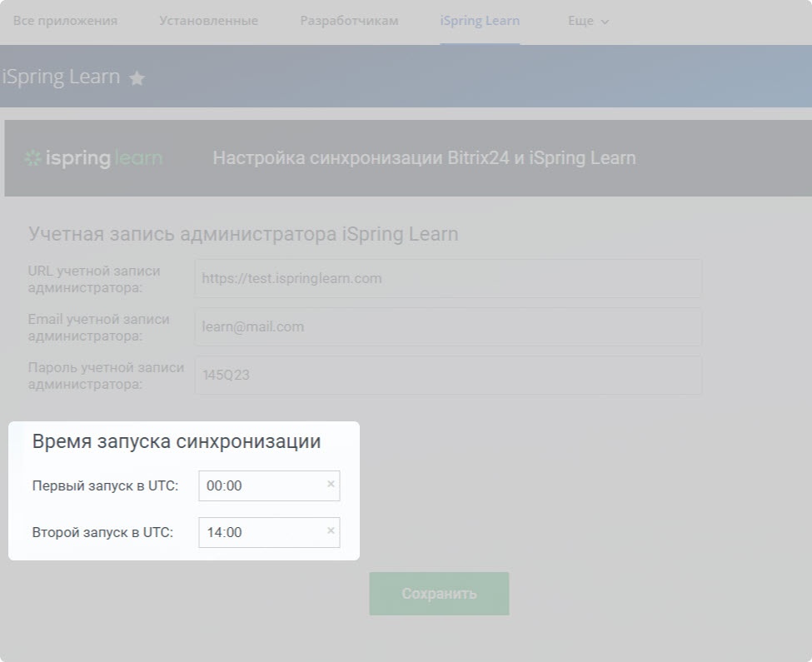Clear the Второй запуск в UTC field
The width and height of the screenshot is (812, 662).
[331, 531]
